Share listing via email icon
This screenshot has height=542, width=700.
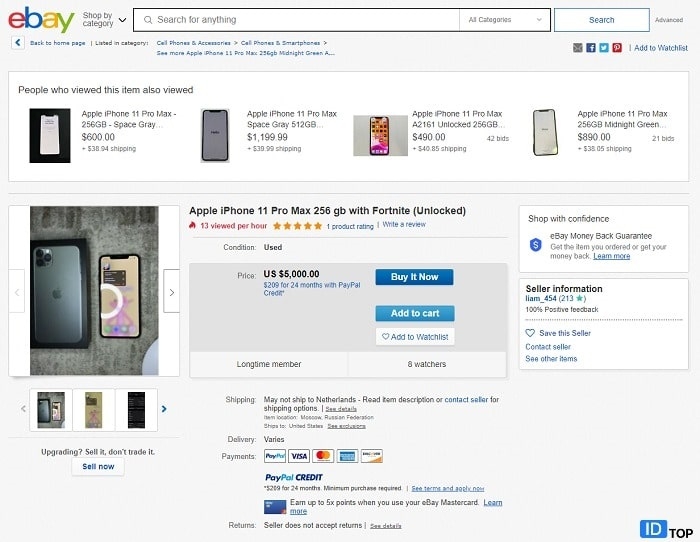(578, 48)
